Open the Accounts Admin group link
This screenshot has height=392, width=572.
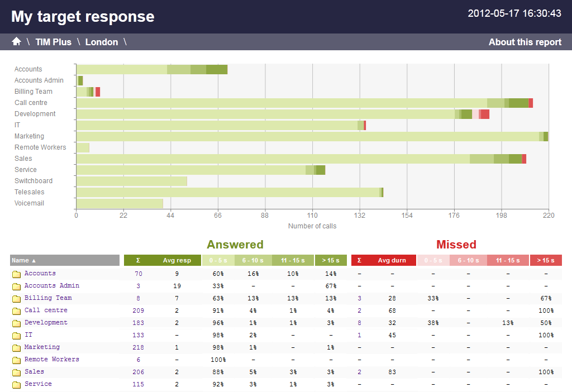[51, 286]
